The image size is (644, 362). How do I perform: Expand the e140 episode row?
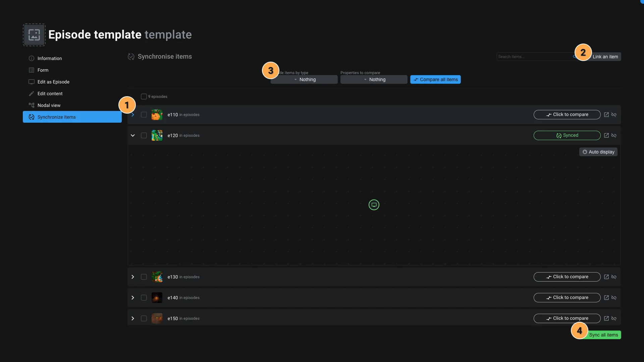click(133, 298)
